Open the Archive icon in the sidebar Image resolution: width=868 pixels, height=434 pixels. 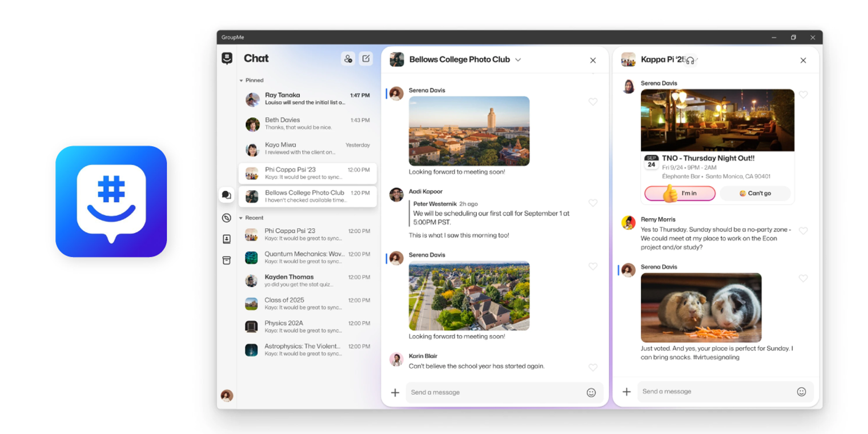pos(227,260)
